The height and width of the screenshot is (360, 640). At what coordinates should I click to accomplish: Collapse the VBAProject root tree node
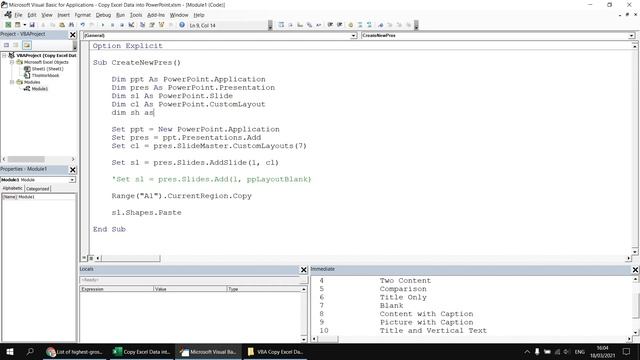click(4, 55)
